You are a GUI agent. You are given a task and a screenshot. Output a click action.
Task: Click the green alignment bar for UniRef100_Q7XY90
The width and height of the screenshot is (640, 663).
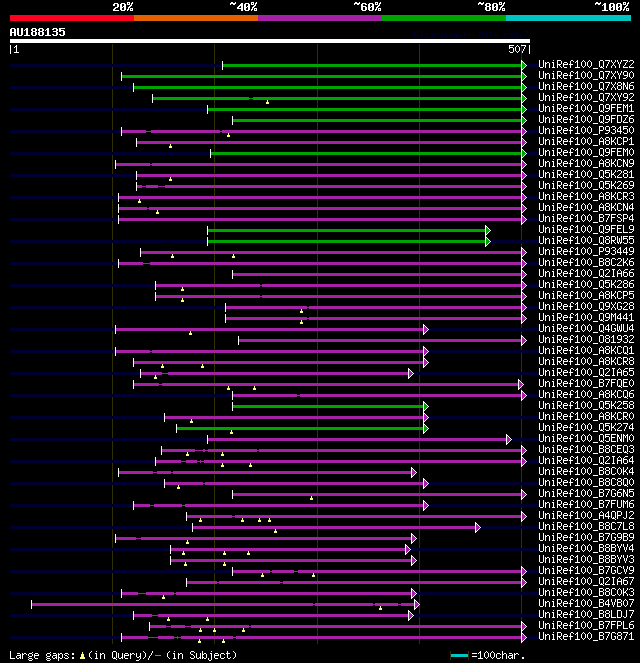point(322,77)
